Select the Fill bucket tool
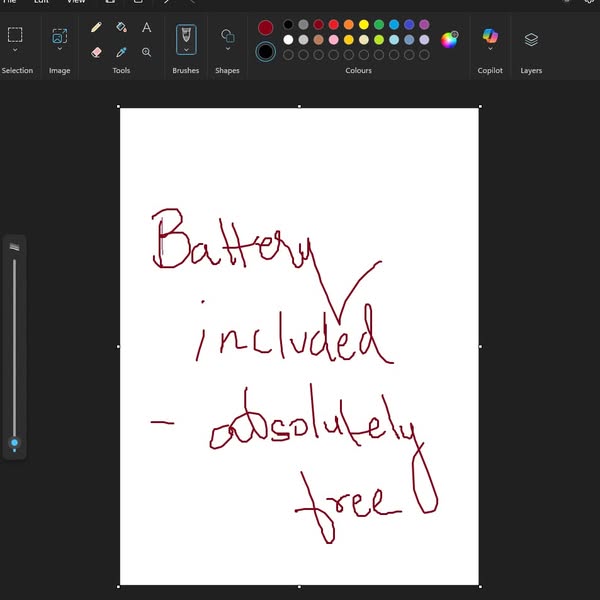The width and height of the screenshot is (600, 600). click(x=121, y=28)
